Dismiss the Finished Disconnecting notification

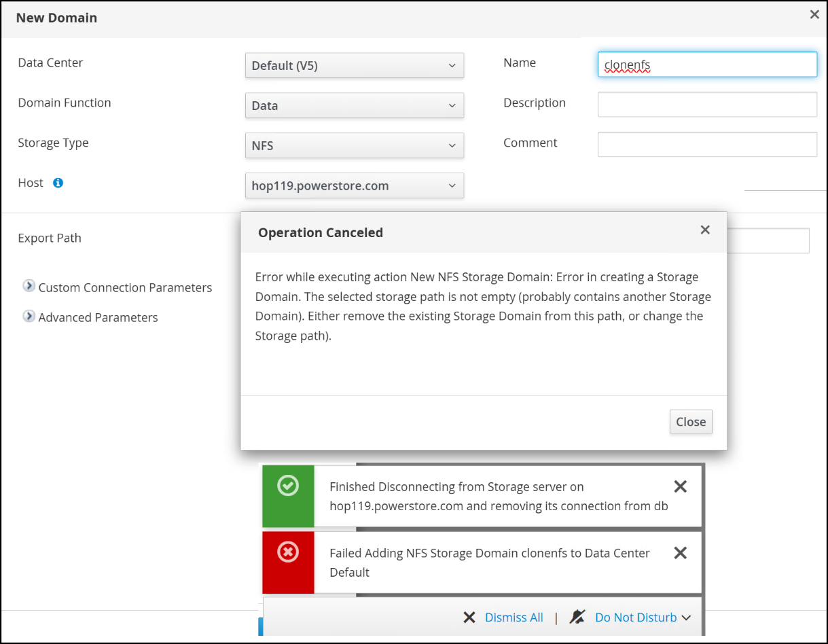tap(680, 486)
